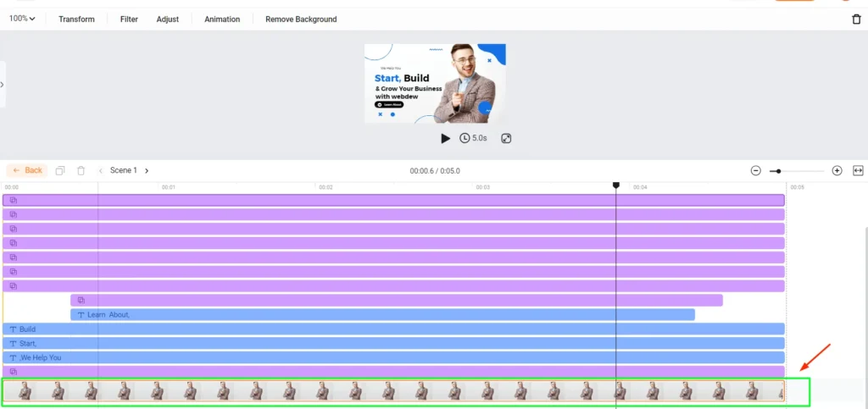
Task: Select the video thumbnail strip track
Action: tap(393, 391)
